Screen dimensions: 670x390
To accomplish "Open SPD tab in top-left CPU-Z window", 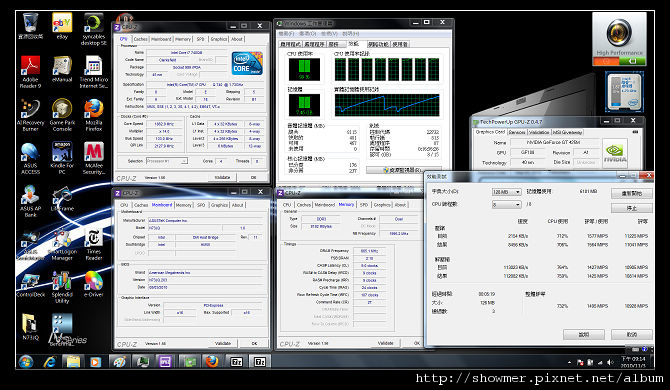I will 200,39.
